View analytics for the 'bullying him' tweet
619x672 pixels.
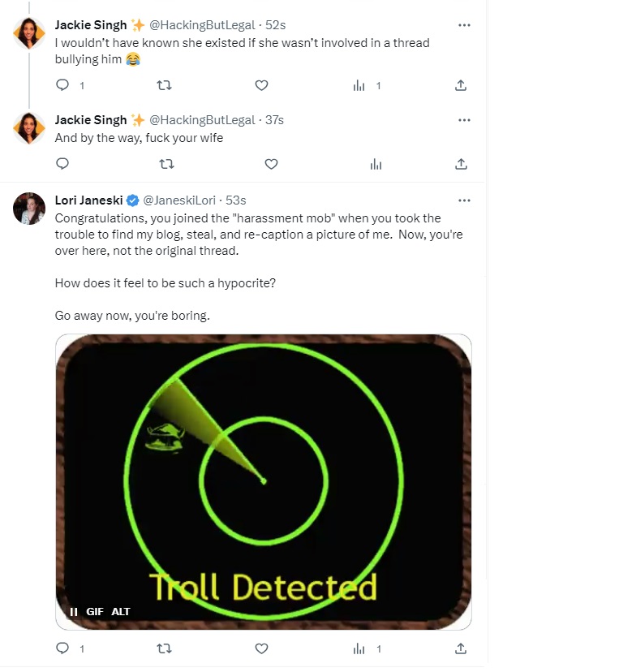[x=359, y=85]
